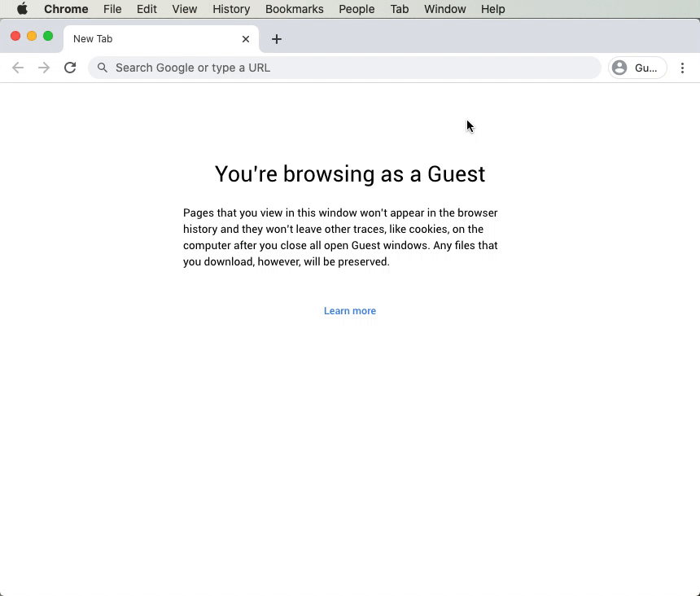Click the search magnifier icon in address bar
The image size is (700, 596).
click(x=103, y=68)
